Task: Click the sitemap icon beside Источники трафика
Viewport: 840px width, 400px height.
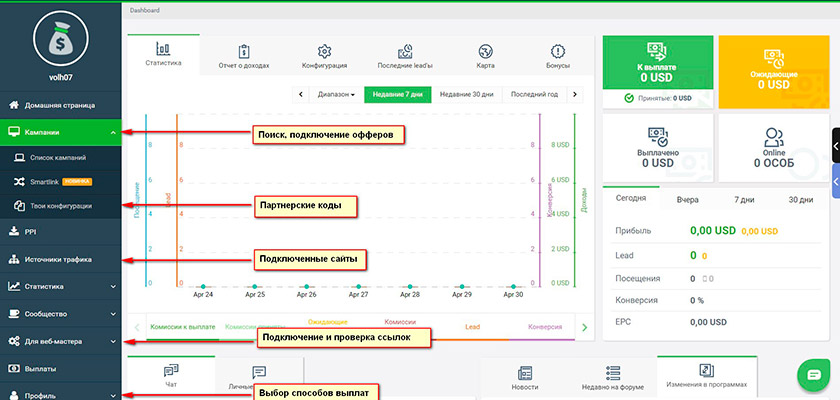Action: click(14, 260)
